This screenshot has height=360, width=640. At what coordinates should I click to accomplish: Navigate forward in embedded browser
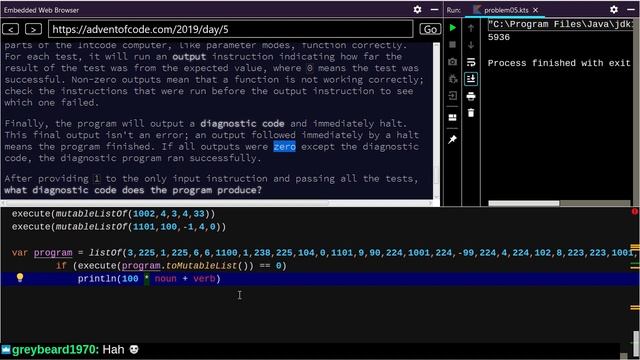point(33,29)
